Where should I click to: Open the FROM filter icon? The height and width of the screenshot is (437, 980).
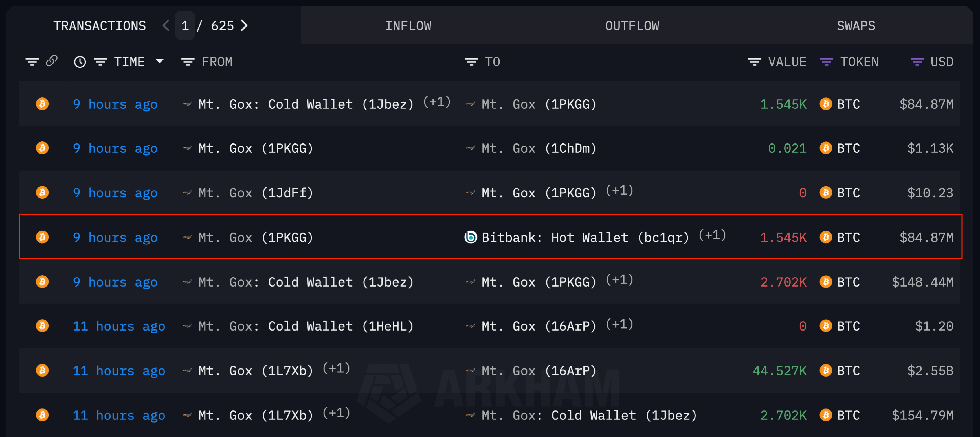point(188,62)
